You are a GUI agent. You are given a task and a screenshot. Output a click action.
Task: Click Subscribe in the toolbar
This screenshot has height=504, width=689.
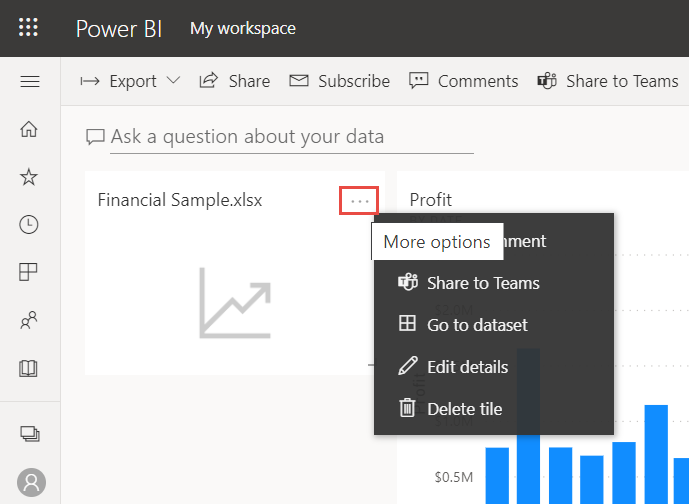(340, 81)
